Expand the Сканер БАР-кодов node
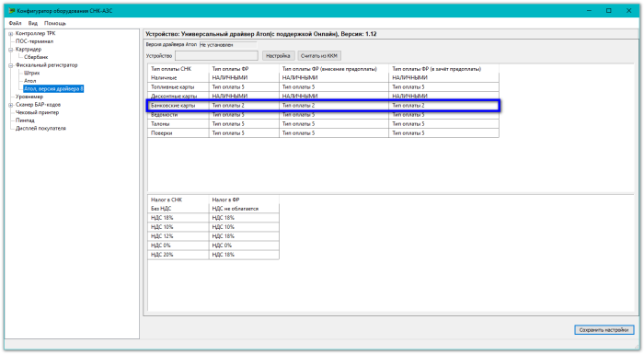This screenshot has width=644, height=354. [11, 105]
